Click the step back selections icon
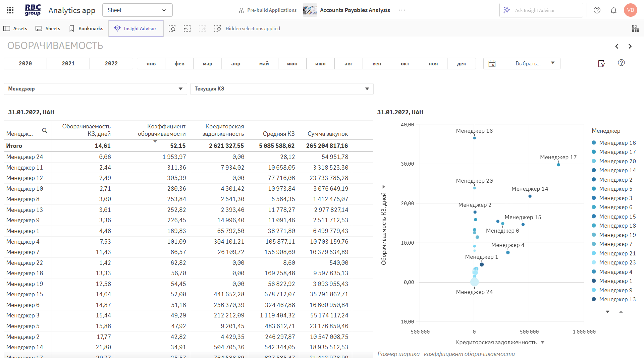This screenshot has height=362, width=644. click(x=187, y=28)
